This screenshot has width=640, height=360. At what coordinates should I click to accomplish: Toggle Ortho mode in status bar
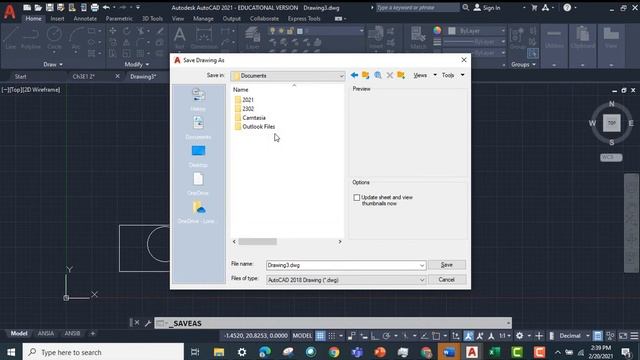[x=375, y=336]
